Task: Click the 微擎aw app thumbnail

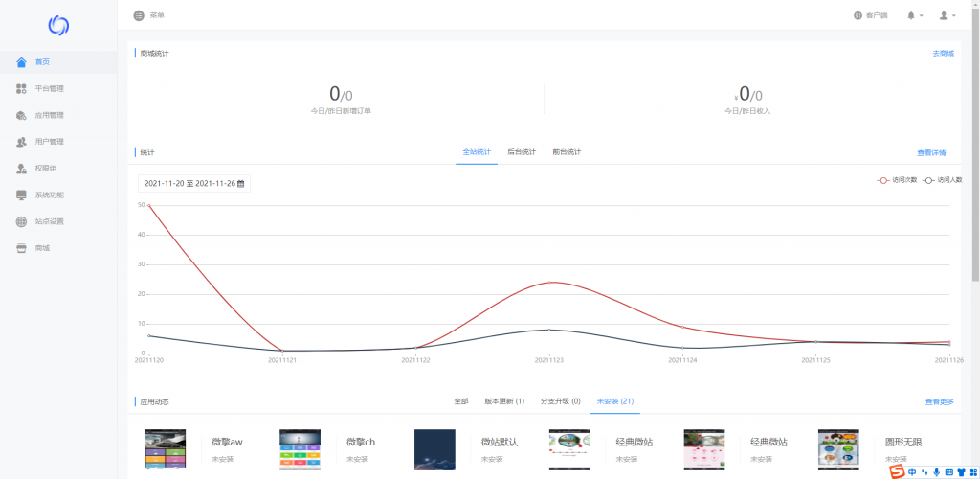Action: [166, 449]
